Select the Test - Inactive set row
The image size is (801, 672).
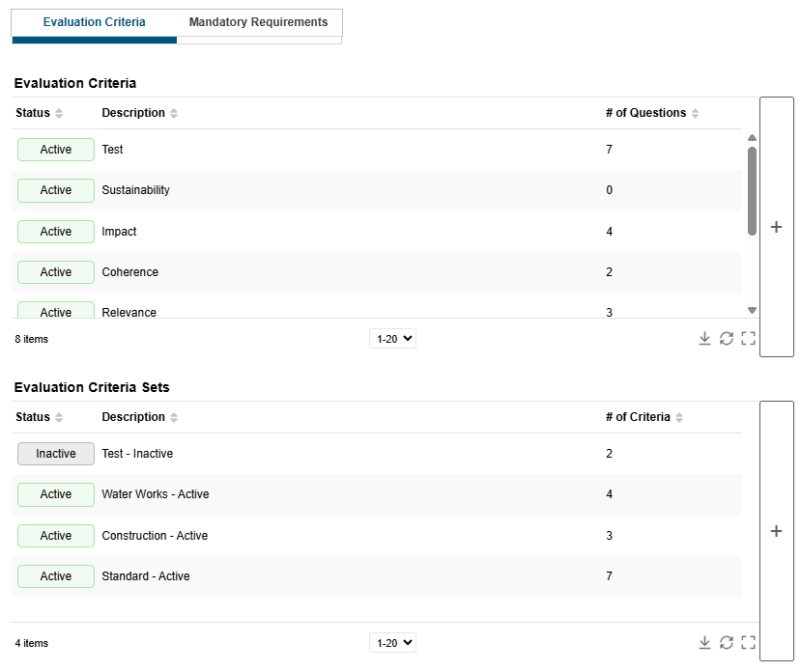coord(377,454)
